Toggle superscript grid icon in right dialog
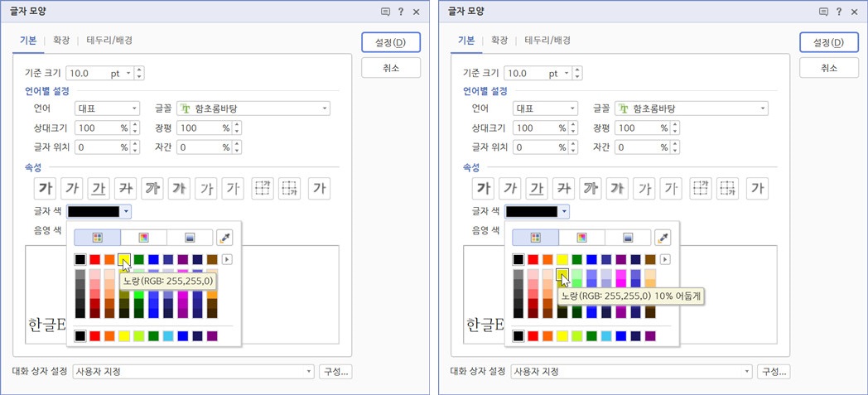The height and width of the screenshot is (395, 868). pos(701,189)
